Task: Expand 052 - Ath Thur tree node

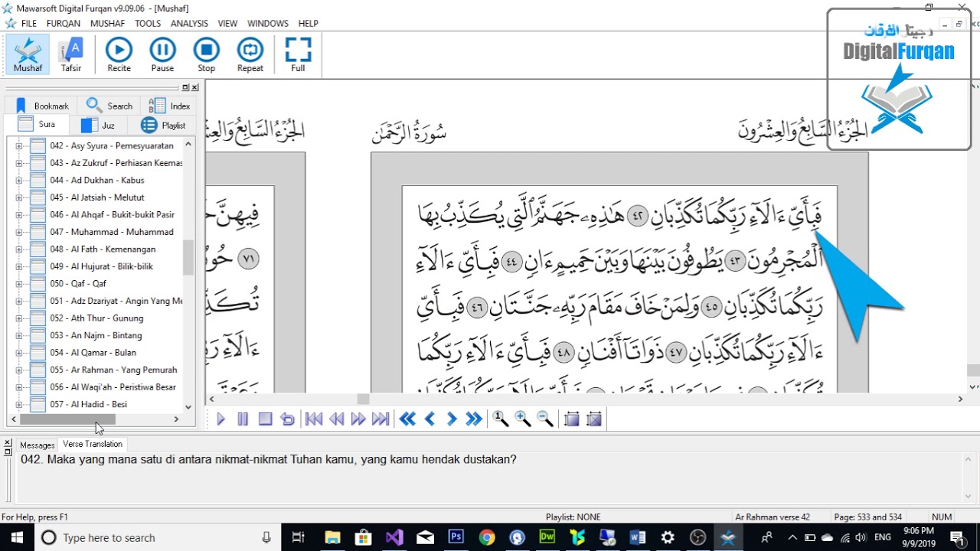Action: click(18, 318)
